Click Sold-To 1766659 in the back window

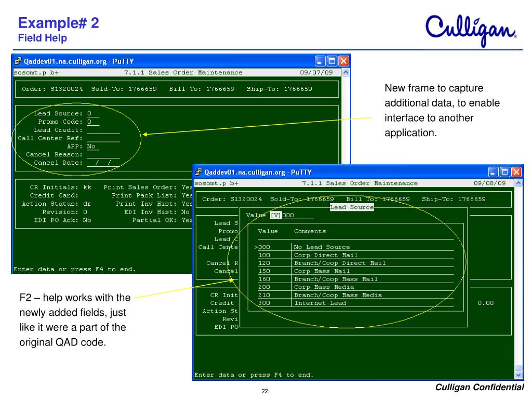coord(124,89)
